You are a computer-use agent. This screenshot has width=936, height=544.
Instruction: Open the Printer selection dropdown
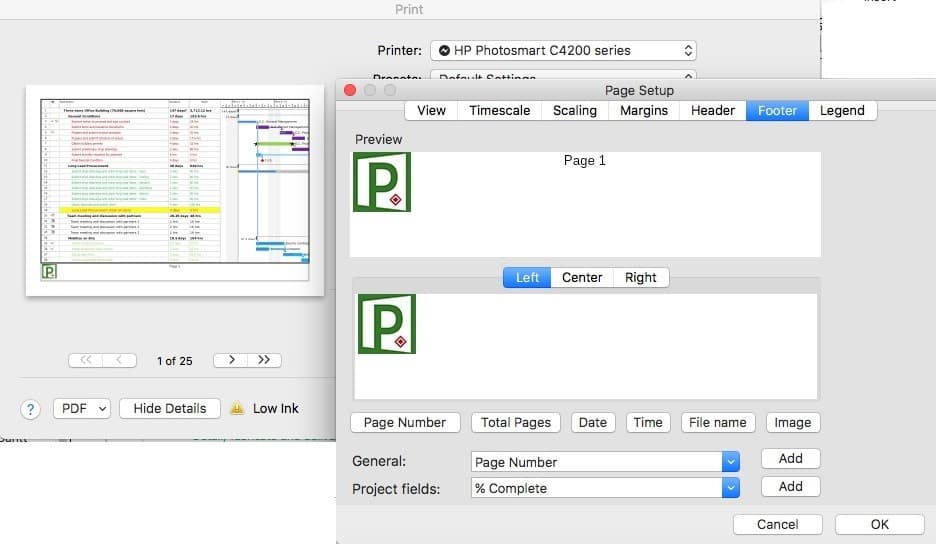pos(563,51)
